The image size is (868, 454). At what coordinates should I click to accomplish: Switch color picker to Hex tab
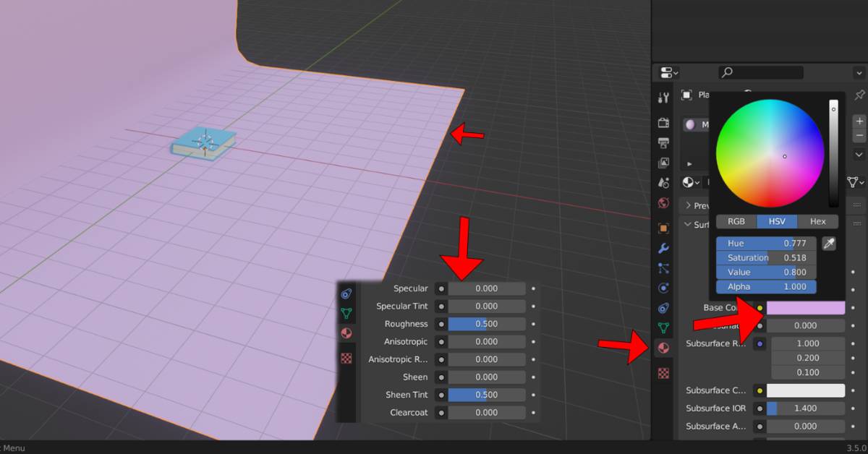pos(818,221)
